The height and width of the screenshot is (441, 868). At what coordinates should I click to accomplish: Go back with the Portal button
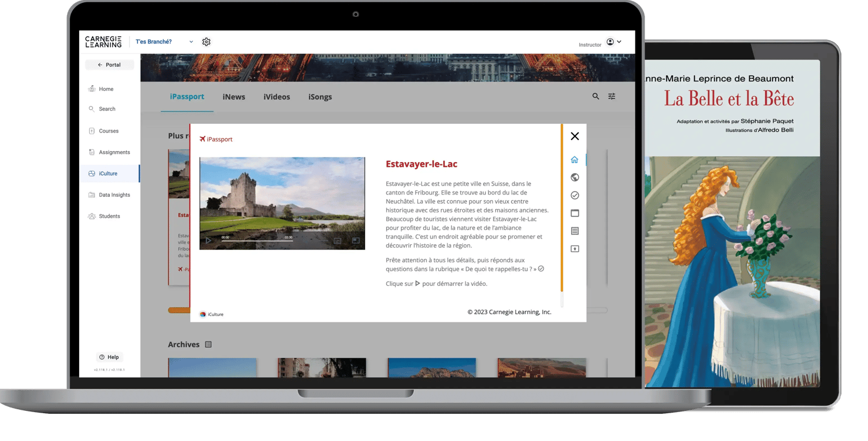tap(109, 65)
